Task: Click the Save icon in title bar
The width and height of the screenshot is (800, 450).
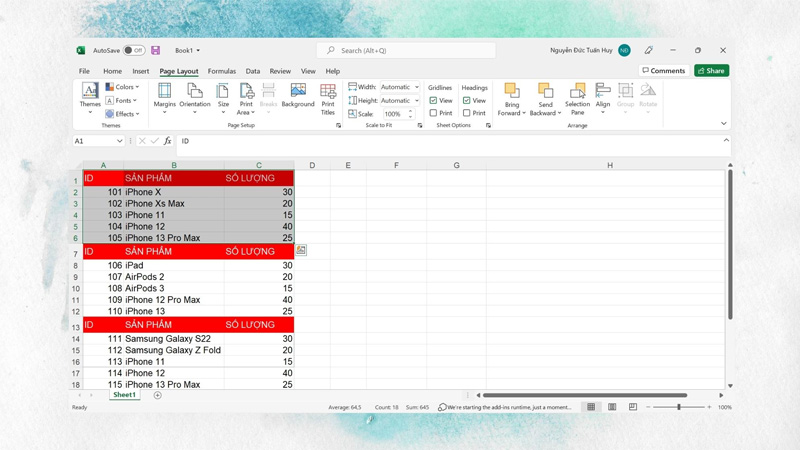Action: click(x=156, y=50)
